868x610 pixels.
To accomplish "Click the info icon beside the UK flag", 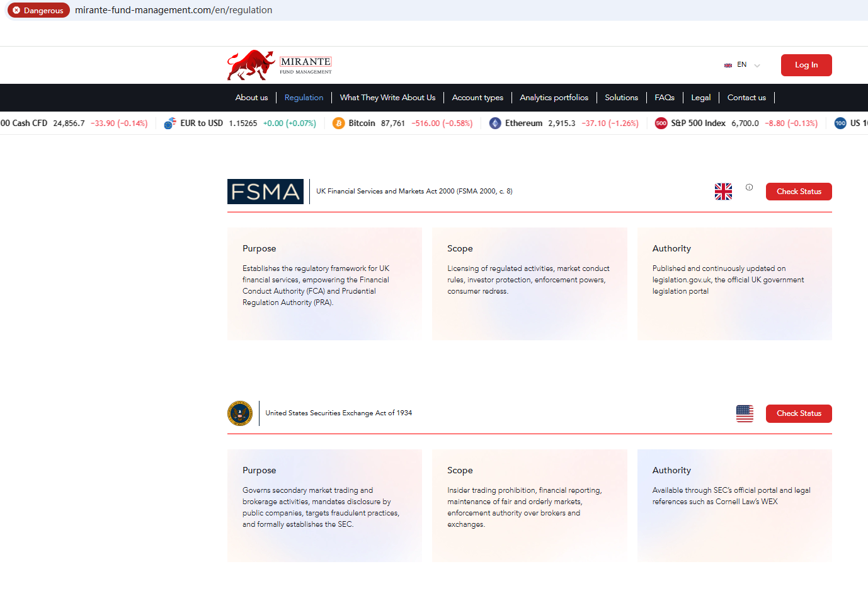I will point(749,187).
